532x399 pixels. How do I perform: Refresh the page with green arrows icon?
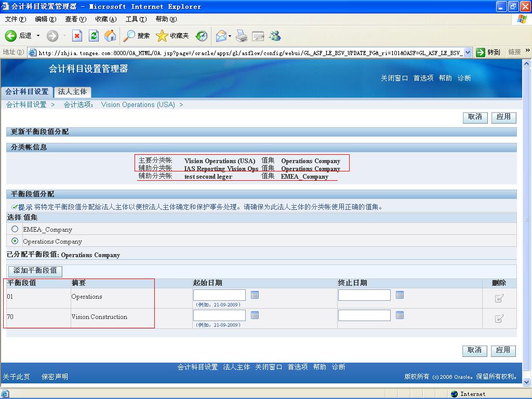pyautogui.click(x=94, y=36)
